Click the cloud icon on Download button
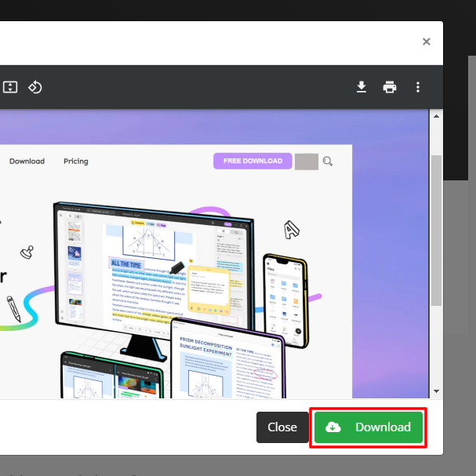 click(333, 427)
